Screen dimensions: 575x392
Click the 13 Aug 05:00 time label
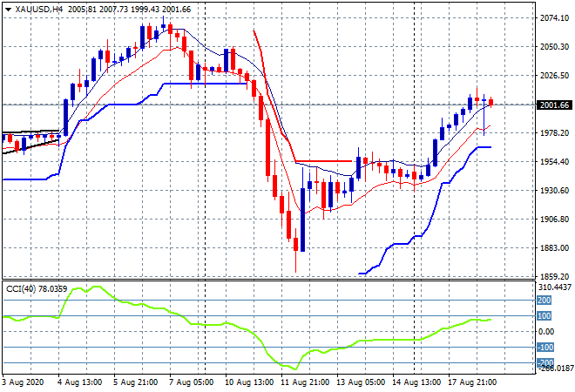click(362, 382)
